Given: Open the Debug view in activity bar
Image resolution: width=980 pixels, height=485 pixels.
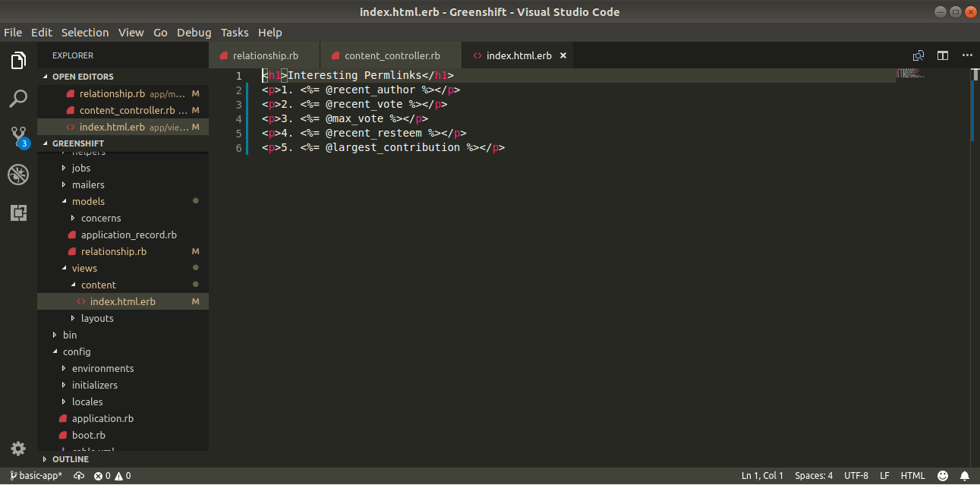Looking at the screenshot, I should point(18,175).
